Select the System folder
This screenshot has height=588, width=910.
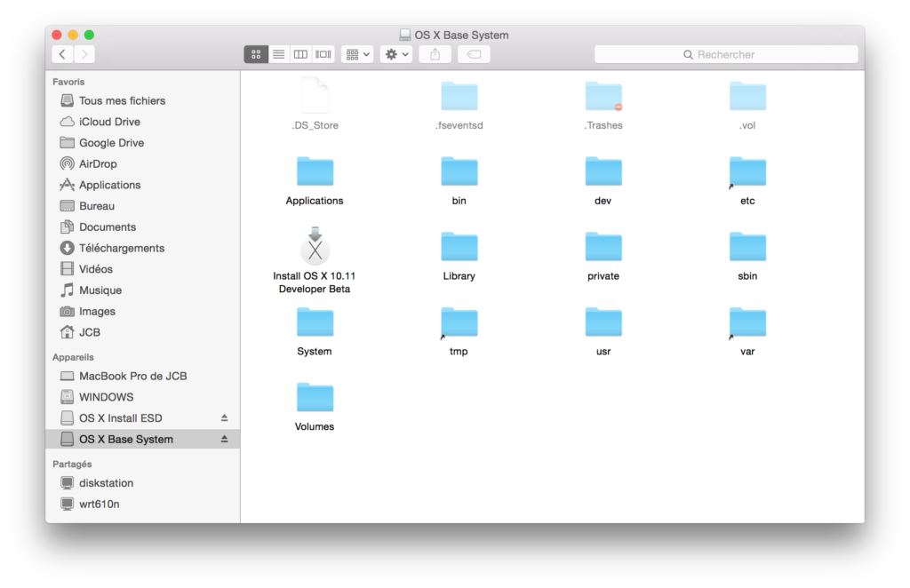tap(315, 322)
